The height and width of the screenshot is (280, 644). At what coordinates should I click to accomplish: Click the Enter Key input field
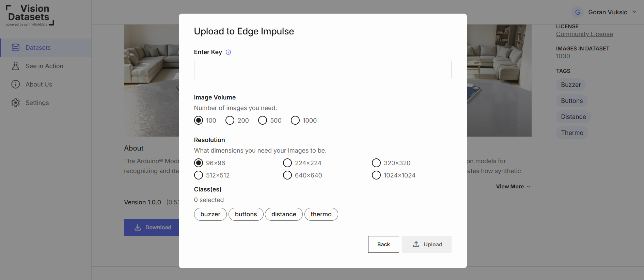(x=323, y=69)
